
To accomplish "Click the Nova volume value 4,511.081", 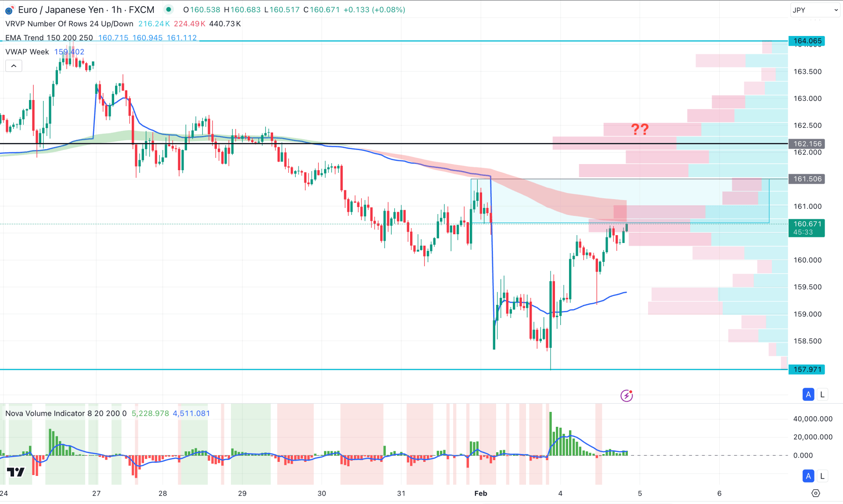I will (191, 413).
